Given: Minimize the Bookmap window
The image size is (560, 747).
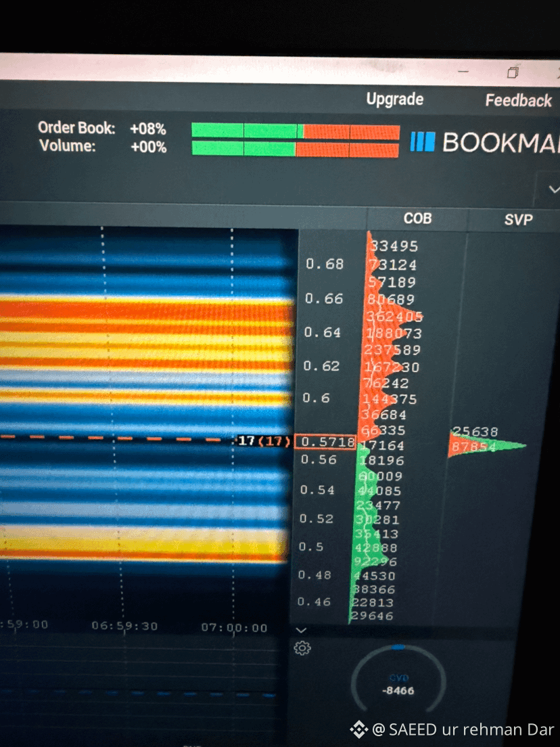Looking at the screenshot, I should (463, 72).
